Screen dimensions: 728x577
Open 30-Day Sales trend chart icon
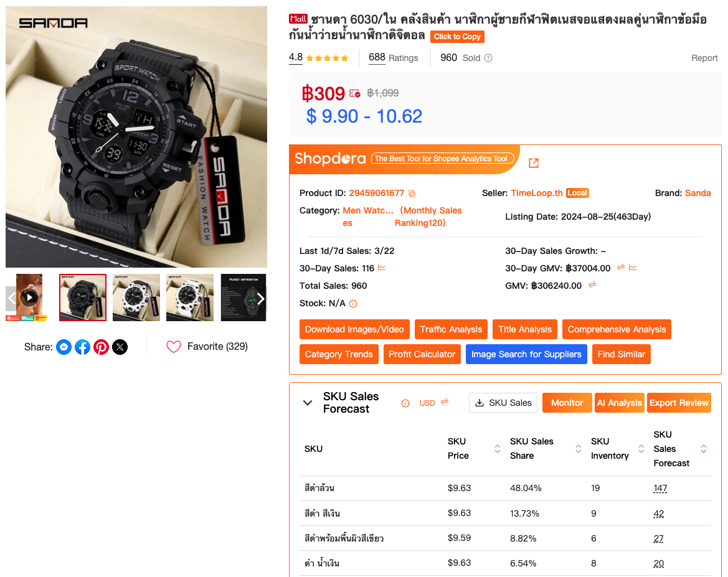pyautogui.click(x=382, y=268)
